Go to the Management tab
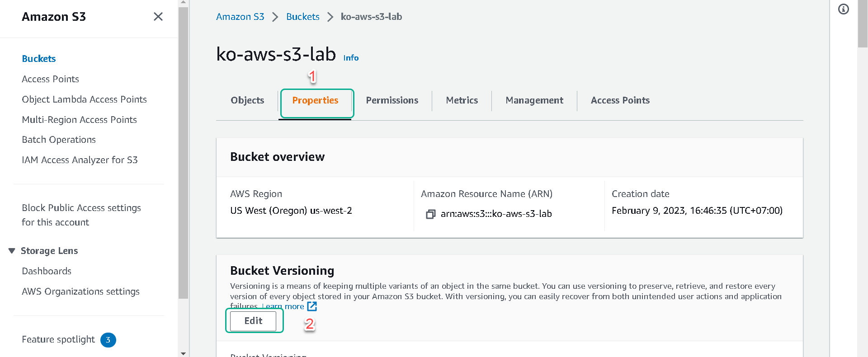Viewport: 868px width, 357px height. 534,100
